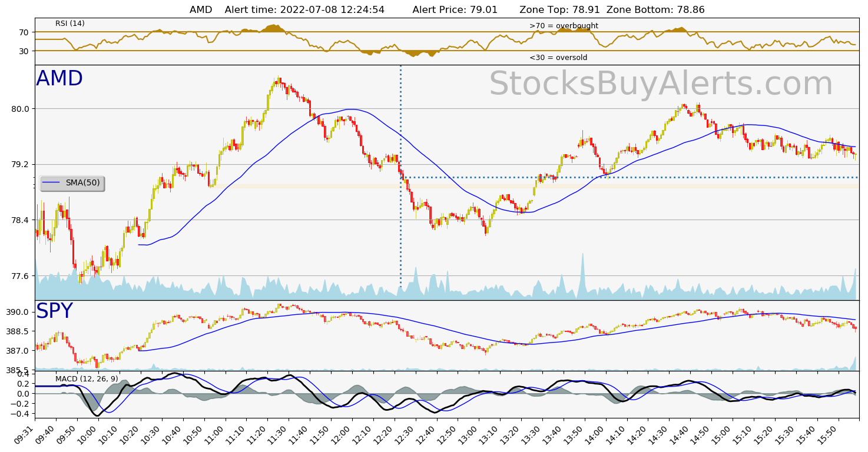
Task: Click the 12:20 time axis label
Action: pos(384,434)
